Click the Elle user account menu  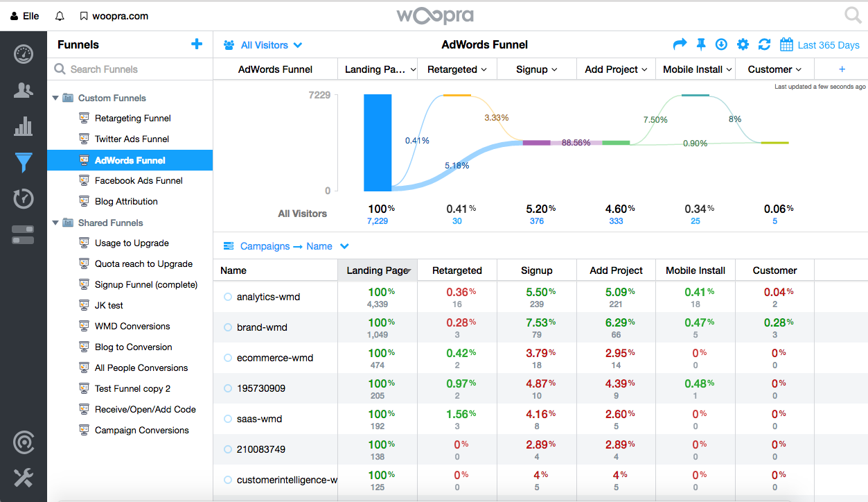click(x=25, y=16)
